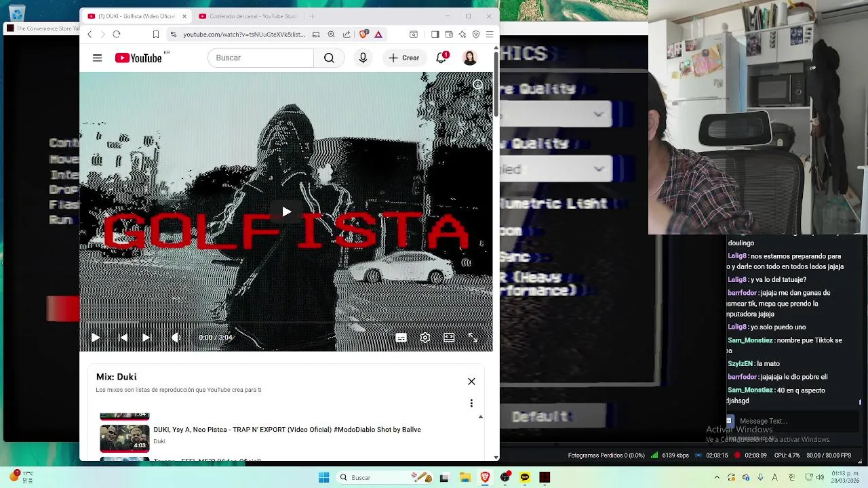868x488 pixels.
Task: View site information icon in address bar
Action: [174, 35]
